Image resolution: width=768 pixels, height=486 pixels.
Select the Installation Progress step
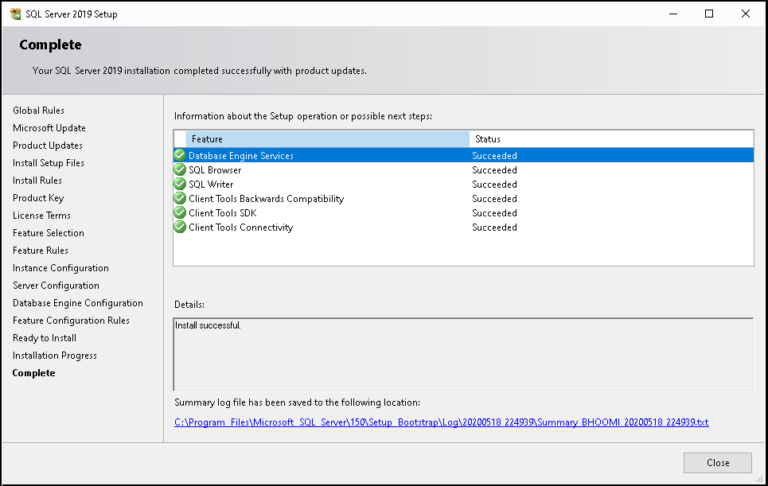click(x=55, y=356)
